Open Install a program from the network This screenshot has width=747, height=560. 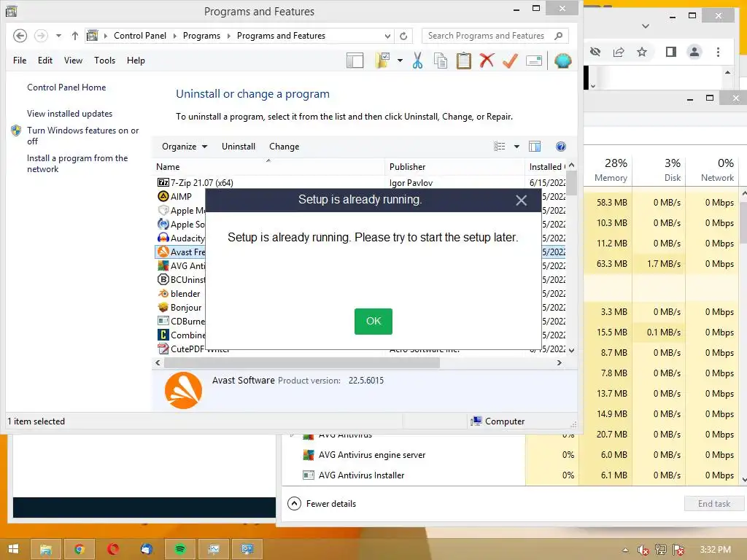pyautogui.click(x=77, y=163)
